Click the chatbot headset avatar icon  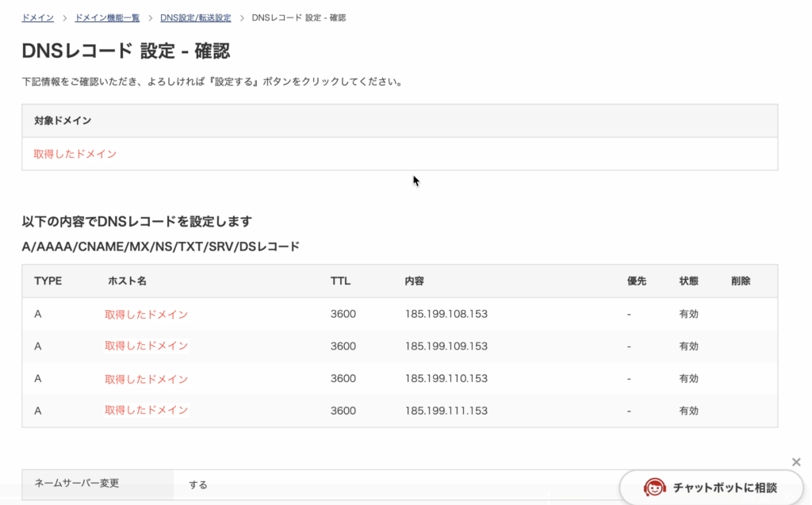click(655, 488)
